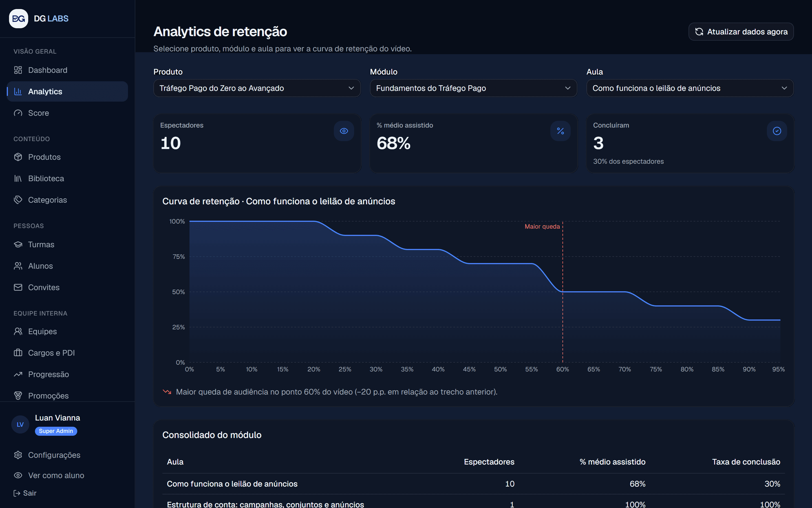Image resolution: width=812 pixels, height=508 pixels.
Task: Go to Equipes section
Action: 67,331
